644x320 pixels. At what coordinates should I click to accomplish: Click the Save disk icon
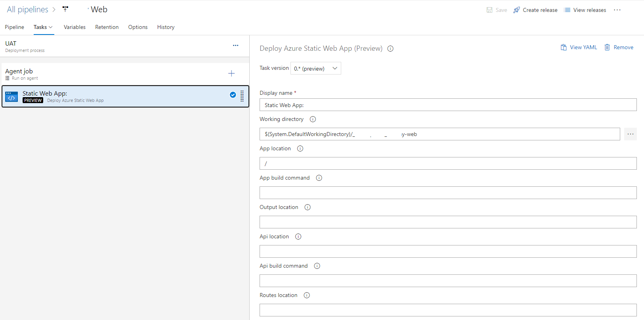[x=489, y=10]
